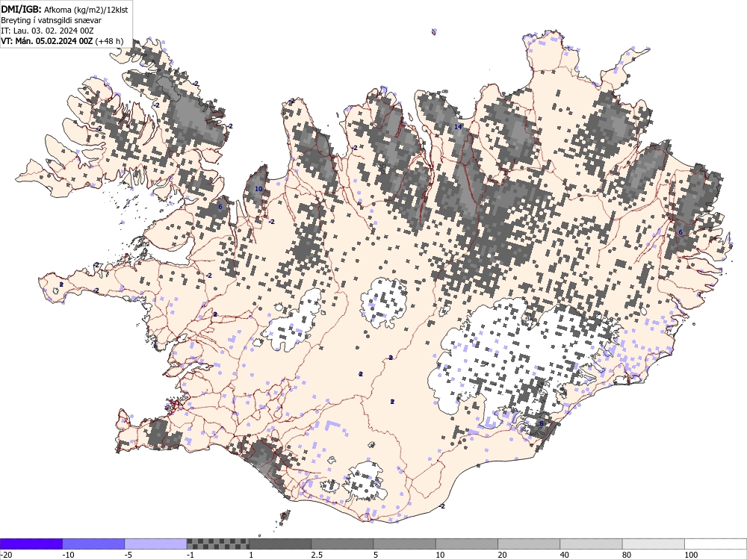747x560 pixels.
Task: Click the "100" legend scale number
Action: (691, 555)
